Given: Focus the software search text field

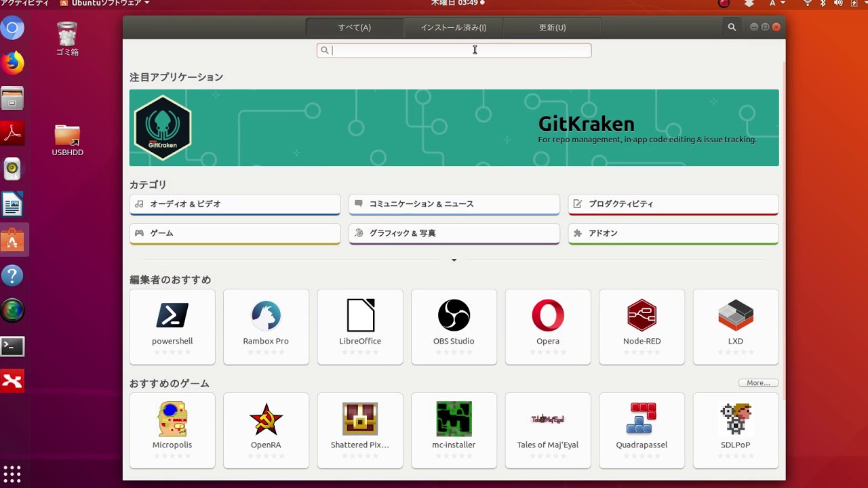Looking at the screenshot, I should coord(454,50).
